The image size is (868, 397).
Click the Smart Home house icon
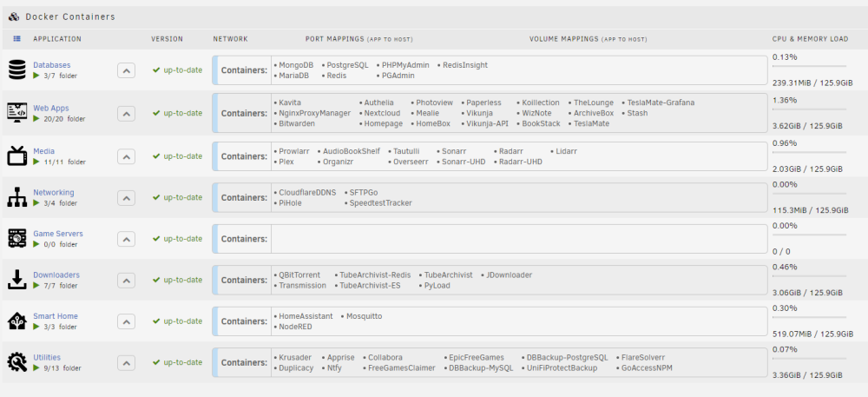17,321
